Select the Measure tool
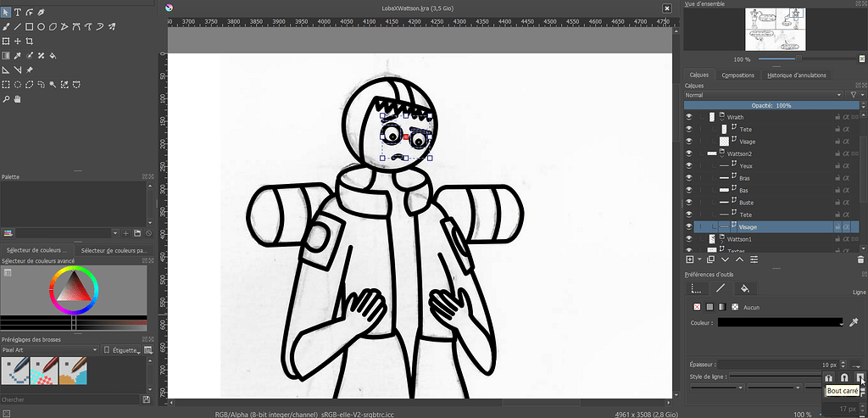Screen dimensions: 868x418 18,70
